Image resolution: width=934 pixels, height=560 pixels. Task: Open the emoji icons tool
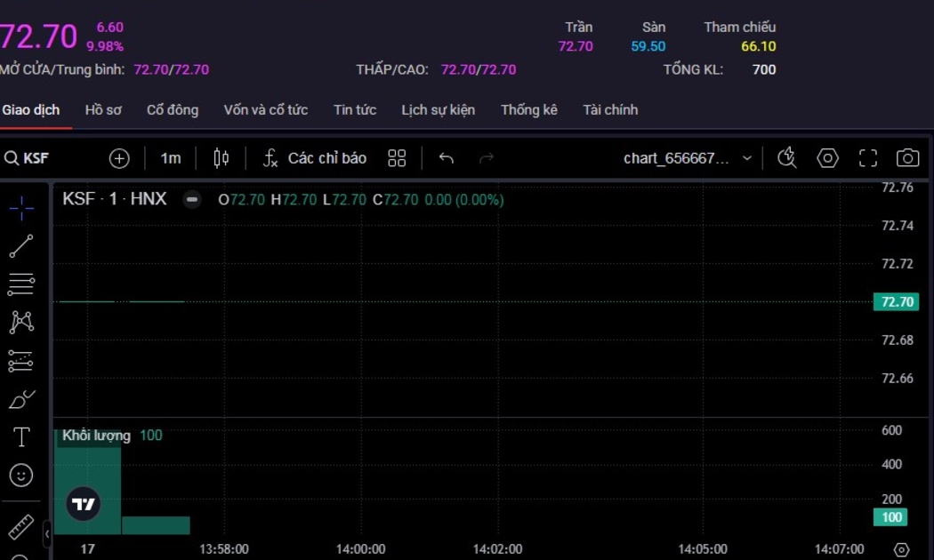[x=21, y=476]
